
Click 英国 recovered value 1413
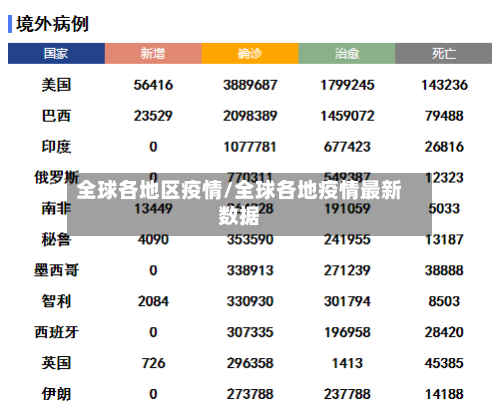[347, 363]
